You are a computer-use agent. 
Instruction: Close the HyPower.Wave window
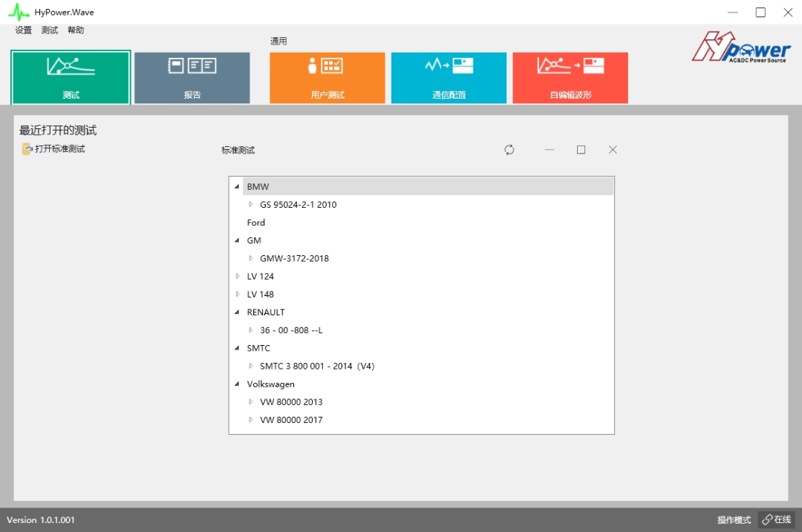tap(788, 13)
